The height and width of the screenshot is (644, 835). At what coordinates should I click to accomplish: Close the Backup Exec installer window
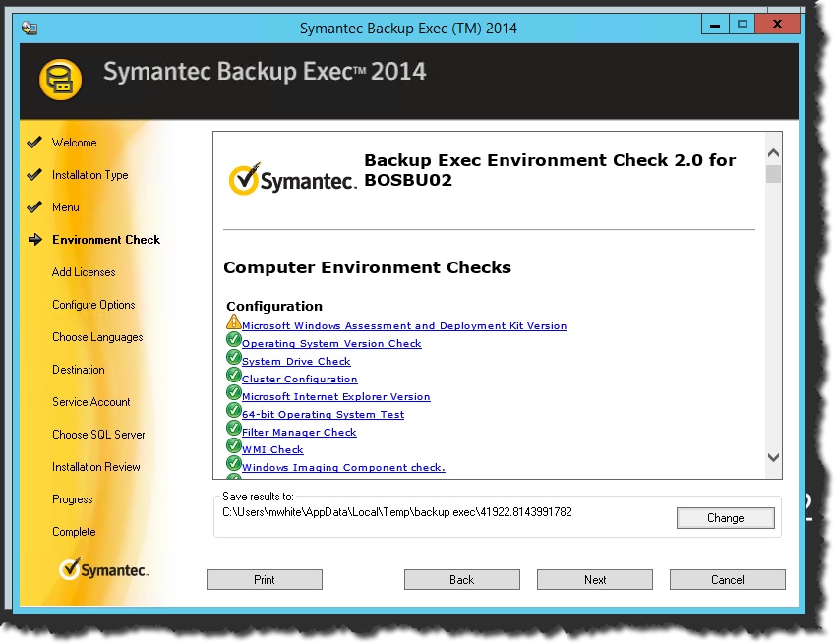point(777,25)
